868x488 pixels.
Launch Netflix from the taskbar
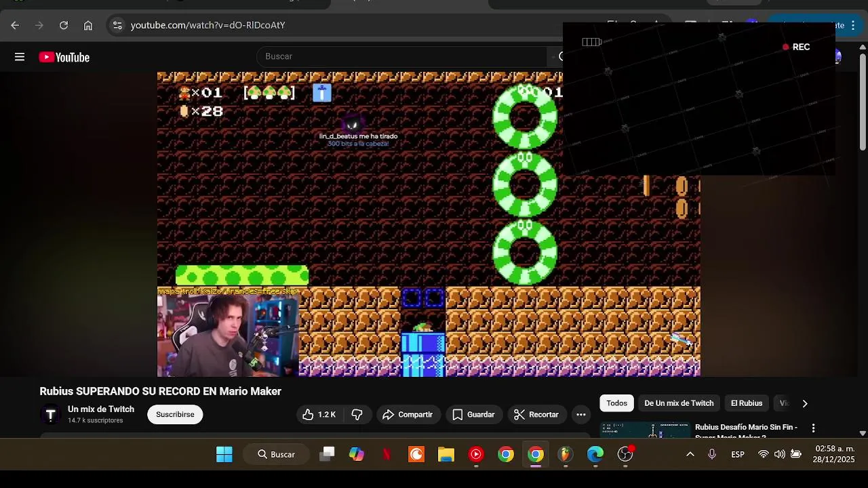click(387, 454)
